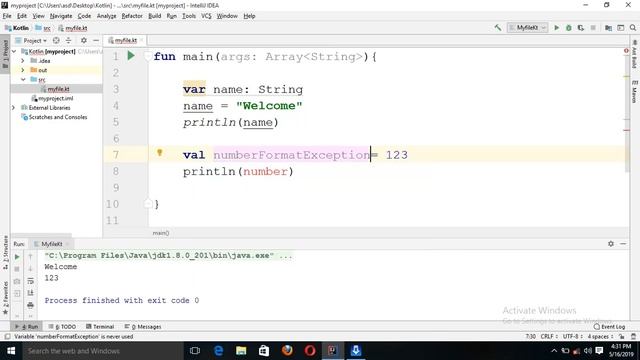Open the TODO tool window button
Viewport: 640px width, 360px height.
(62, 327)
